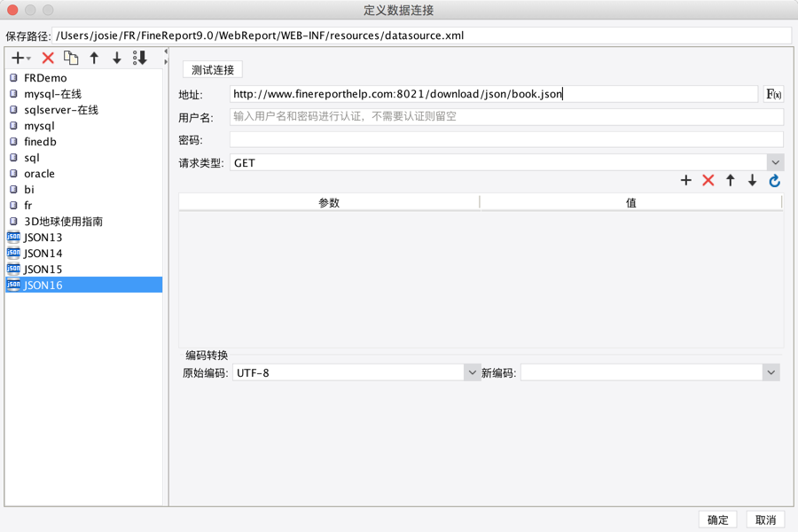Select the JSON14 connection
This screenshot has width=798, height=532.
tap(83, 254)
